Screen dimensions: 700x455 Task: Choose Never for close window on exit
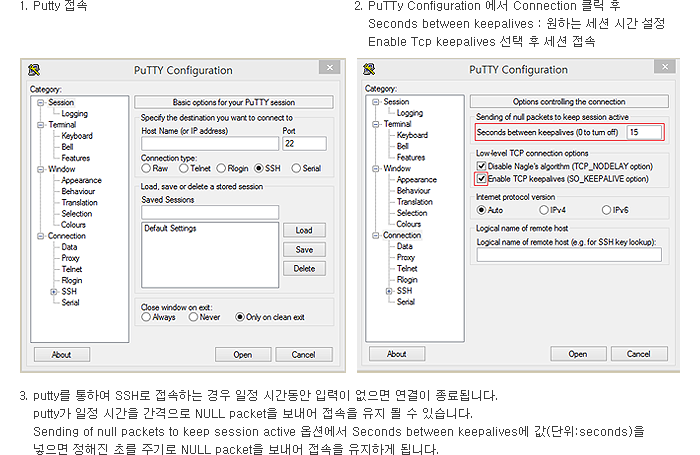click(x=193, y=317)
